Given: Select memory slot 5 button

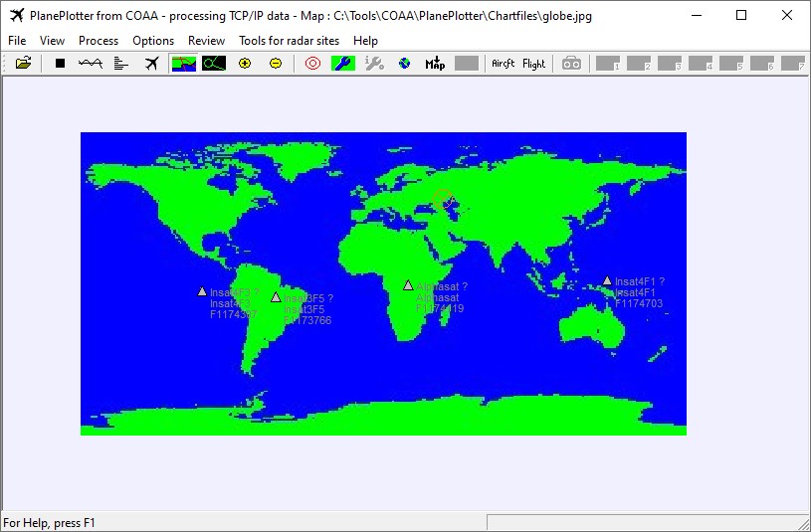Looking at the screenshot, I should click(x=731, y=64).
